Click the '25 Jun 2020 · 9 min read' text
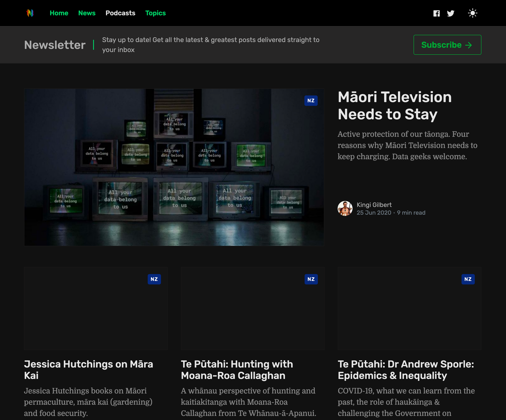506x420 pixels. tap(391, 213)
